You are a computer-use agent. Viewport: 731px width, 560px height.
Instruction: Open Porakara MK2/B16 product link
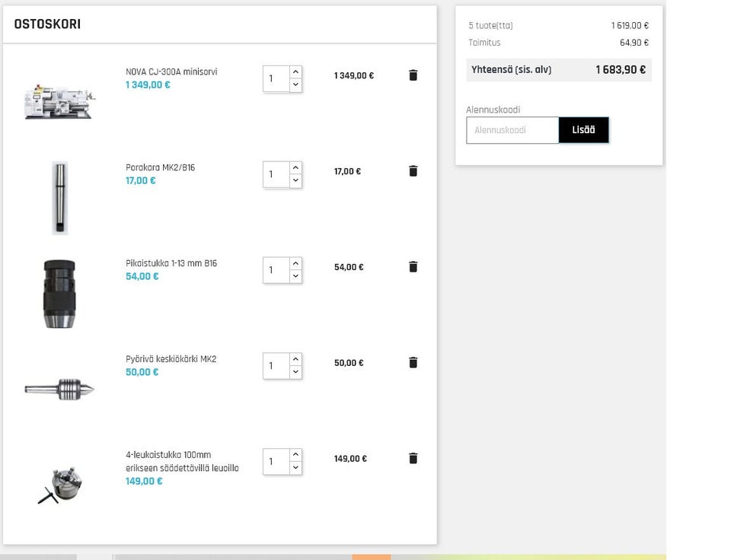pos(161,167)
